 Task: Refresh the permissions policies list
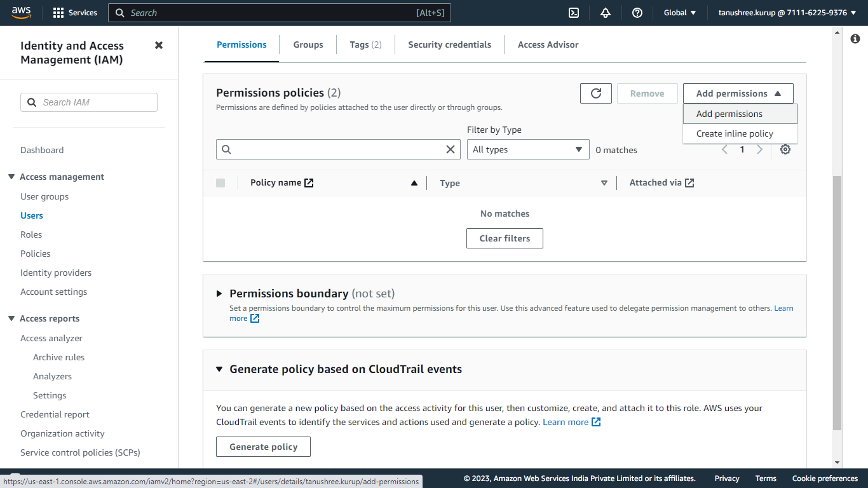596,93
